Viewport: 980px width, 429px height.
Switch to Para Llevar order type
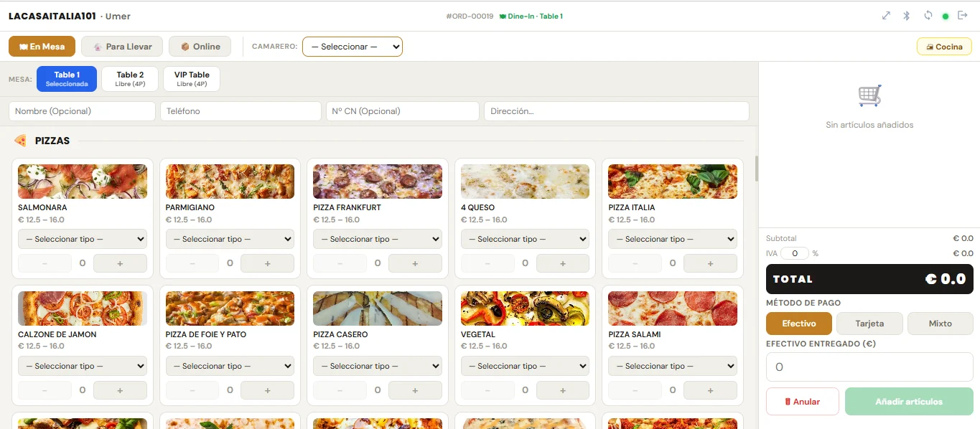click(x=122, y=47)
